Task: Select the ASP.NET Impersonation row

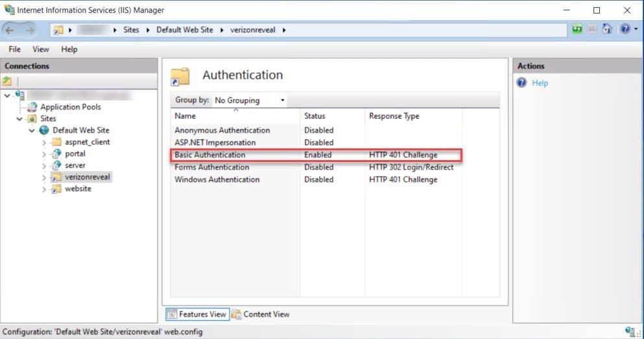Action: point(316,143)
